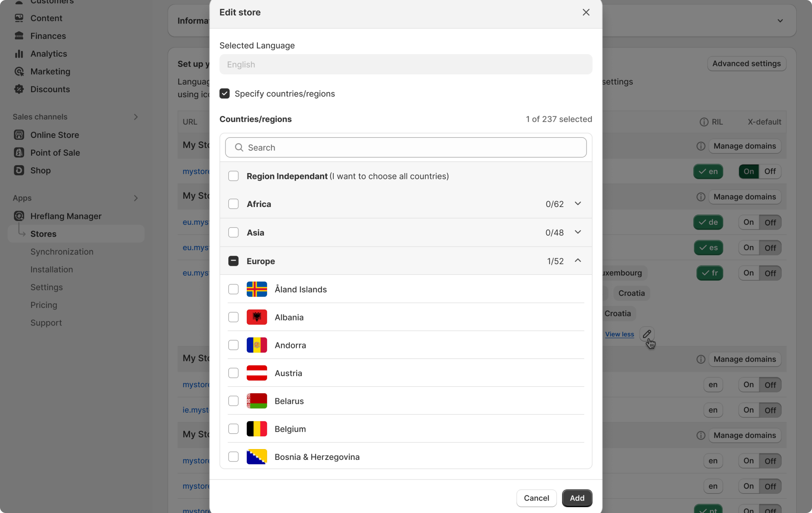The width and height of the screenshot is (812, 513).
Task: Click the Content sidebar icon
Action: (x=19, y=18)
